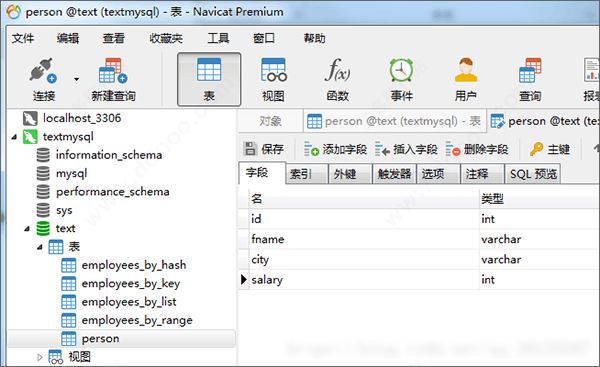Click the Insert Field (插入字段) button
The width and height of the screenshot is (600, 367).
[x=406, y=149]
